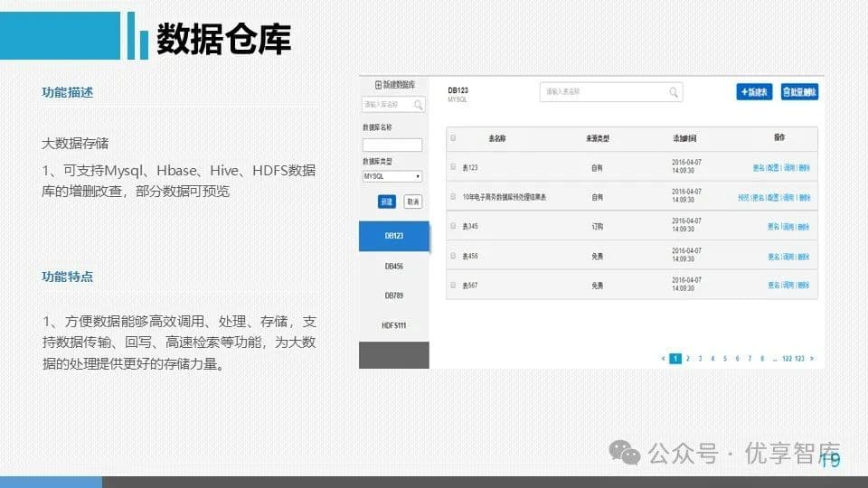
Task: Open page 2 in the pagination
Action: [688, 359]
